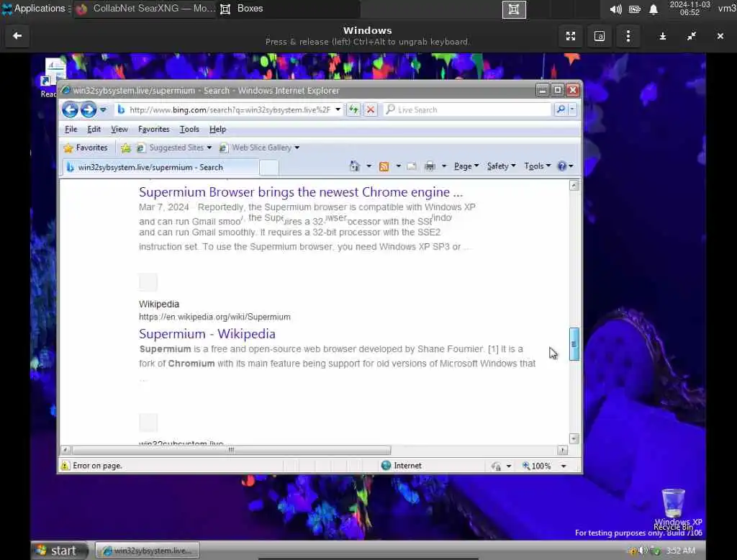Open the Favorites star button
The width and height of the screenshot is (737, 560).
pyautogui.click(x=86, y=148)
